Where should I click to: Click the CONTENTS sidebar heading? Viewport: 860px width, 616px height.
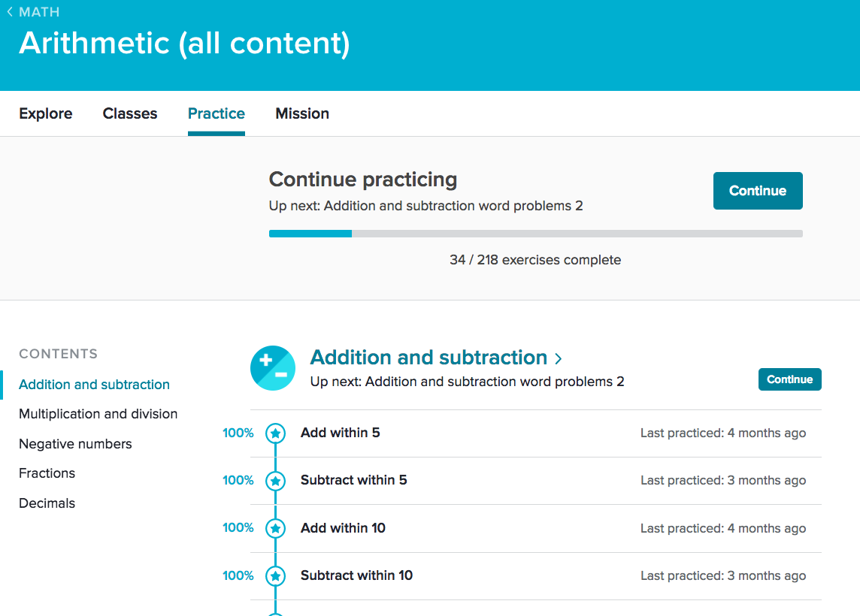(x=58, y=354)
